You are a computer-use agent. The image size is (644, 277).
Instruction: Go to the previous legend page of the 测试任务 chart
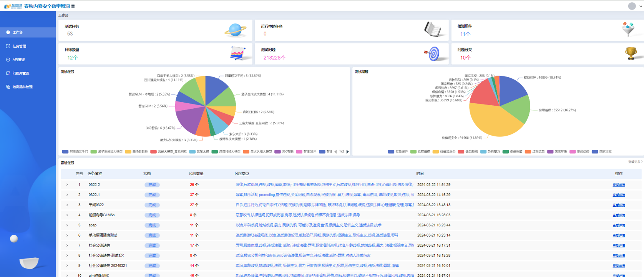[335, 152]
